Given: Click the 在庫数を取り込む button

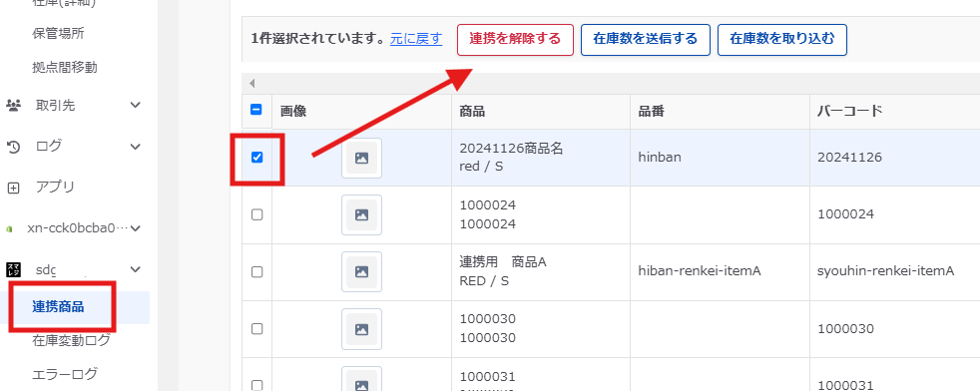Looking at the screenshot, I should (x=781, y=40).
